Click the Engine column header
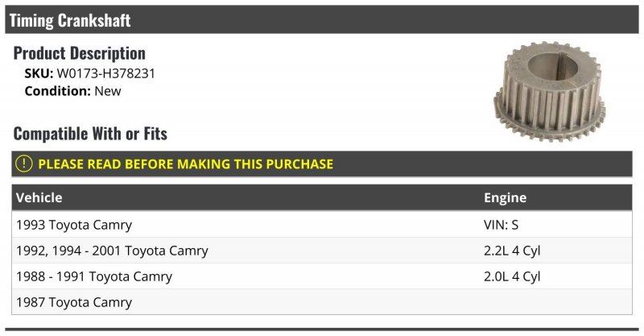Image resolution: width=644 pixels, height=336 pixels. pos(506,197)
